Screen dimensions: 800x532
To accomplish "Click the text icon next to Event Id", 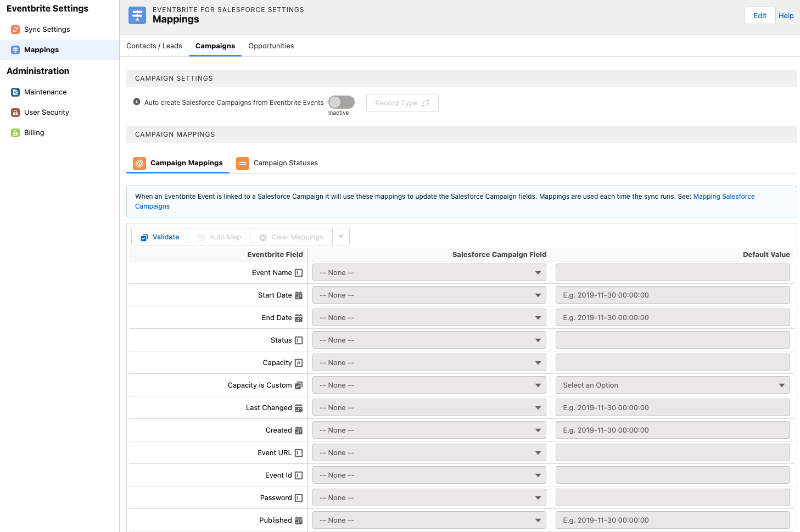I will pyautogui.click(x=299, y=475).
